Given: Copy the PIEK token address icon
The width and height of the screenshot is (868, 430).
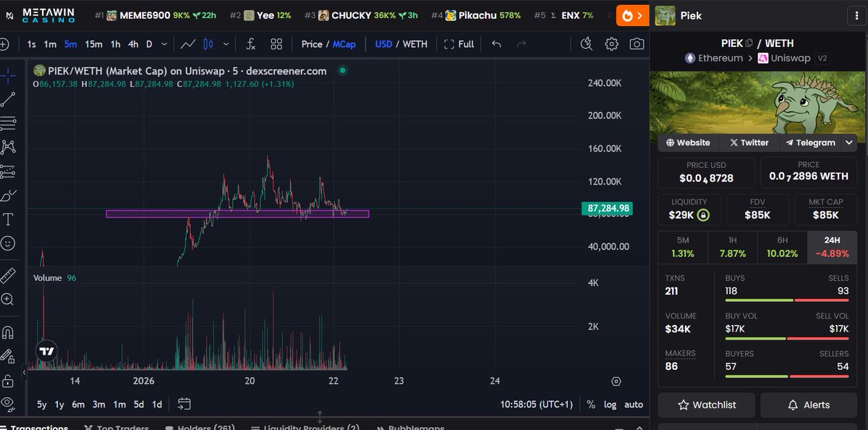Looking at the screenshot, I should click(749, 43).
